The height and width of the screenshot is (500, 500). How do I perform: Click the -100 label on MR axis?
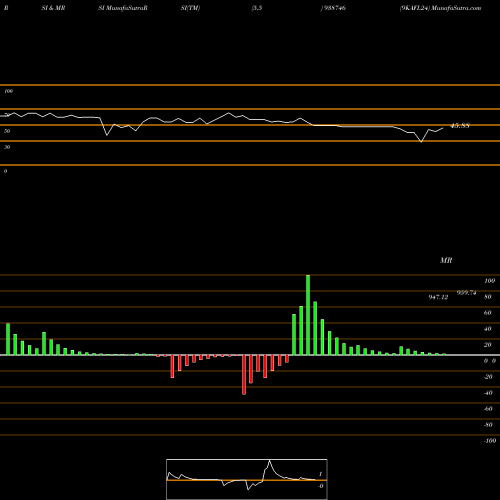490,441
